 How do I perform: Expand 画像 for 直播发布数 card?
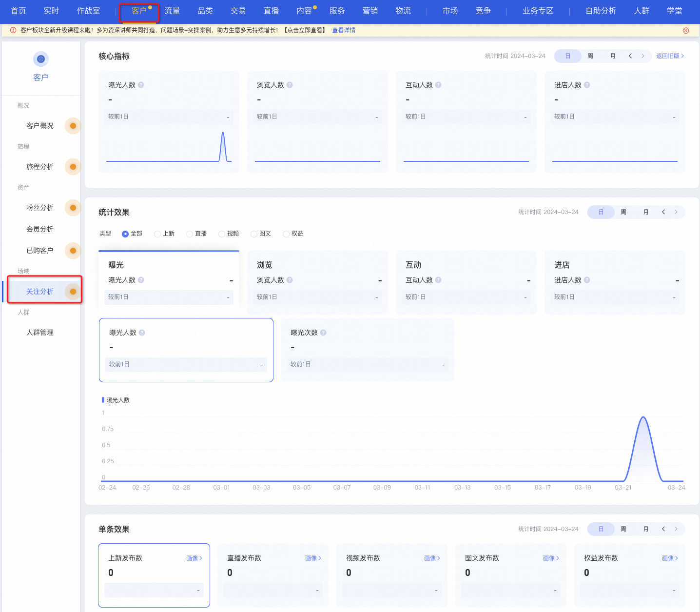[313, 558]
